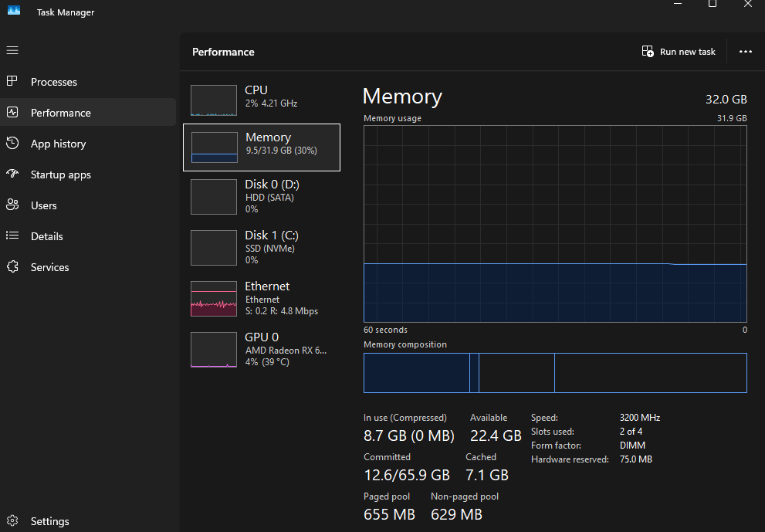Open GPU 0 AMD Radeon details

[261, 349]
